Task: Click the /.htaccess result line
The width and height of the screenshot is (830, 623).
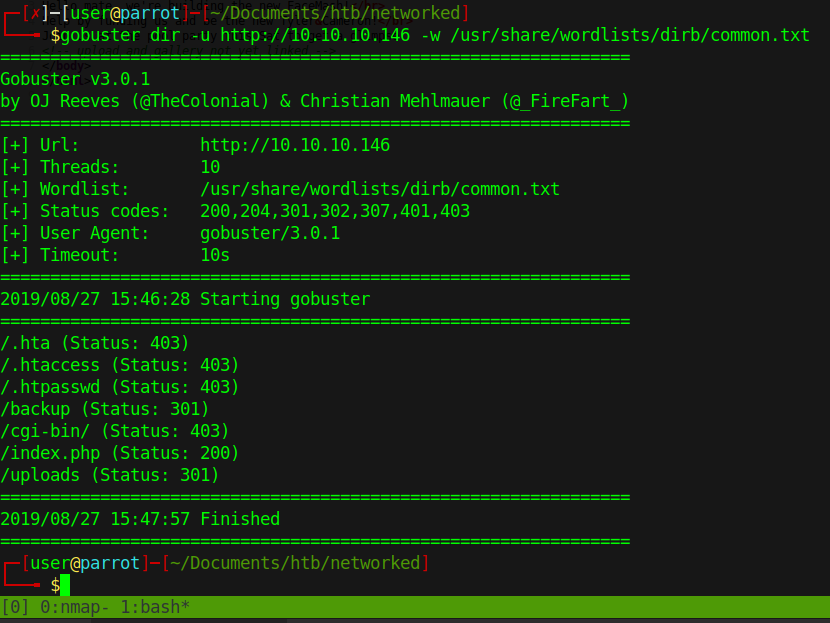Action: [x=120, y=365]
